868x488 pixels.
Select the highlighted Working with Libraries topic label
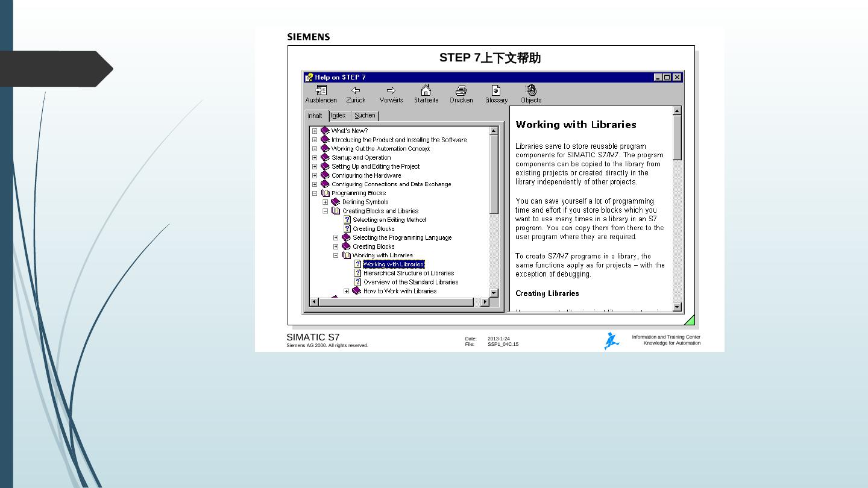[394, 264]
